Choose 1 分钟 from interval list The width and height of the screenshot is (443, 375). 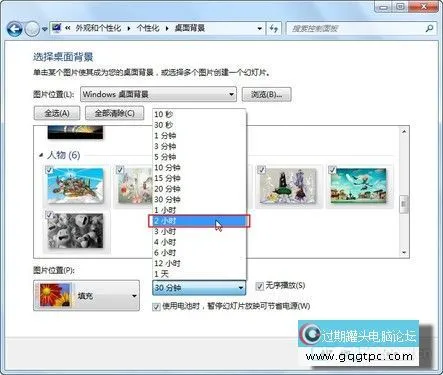(199, 136)
